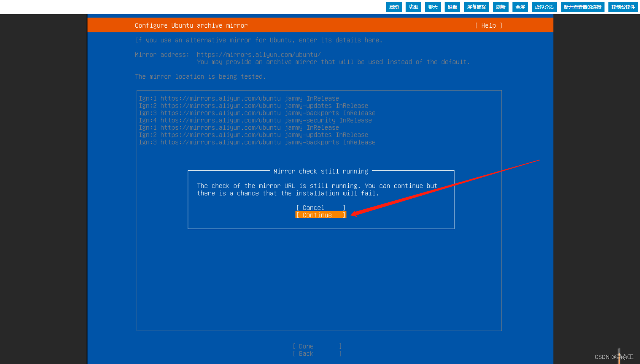Click the 启动 button in top toolbar

tap(394, 7)
